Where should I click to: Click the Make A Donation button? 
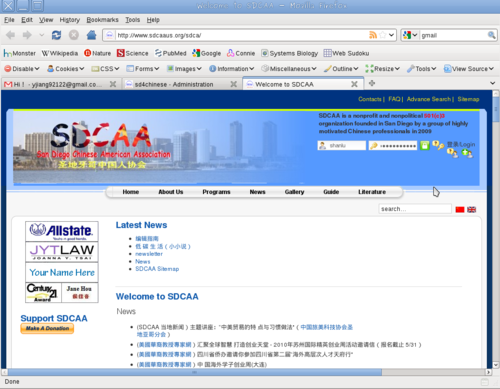pyautogui.click(x=47, y=328)
